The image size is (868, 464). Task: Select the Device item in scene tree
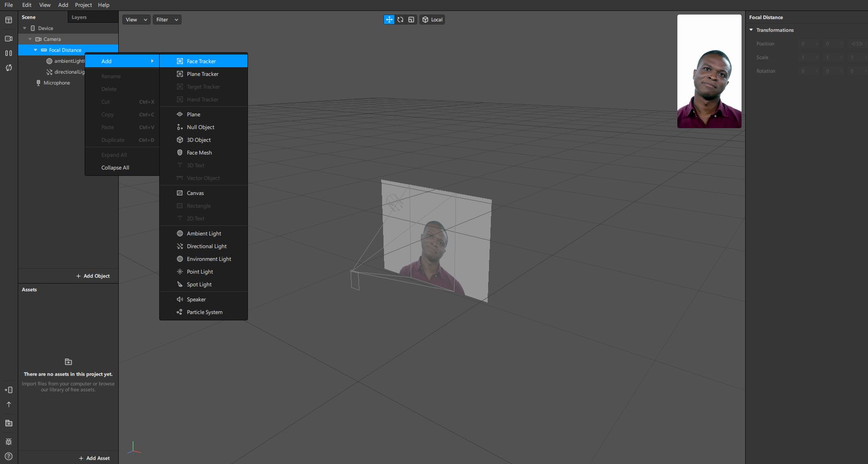point(45,28)
